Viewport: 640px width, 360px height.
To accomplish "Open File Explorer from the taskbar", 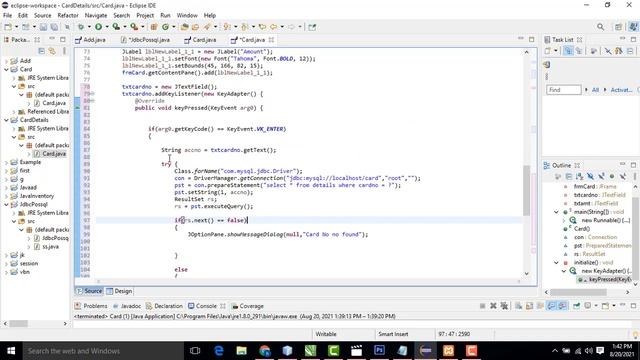I will click(242, 350).
